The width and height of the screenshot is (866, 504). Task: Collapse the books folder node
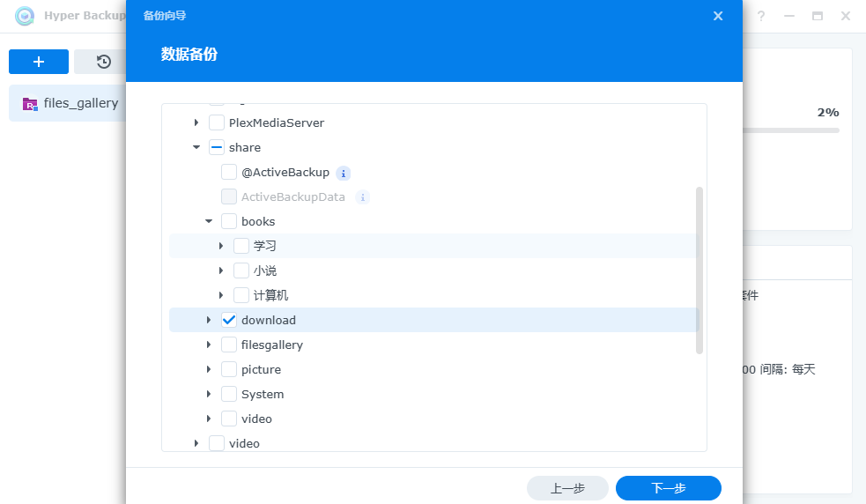[209, 221]
